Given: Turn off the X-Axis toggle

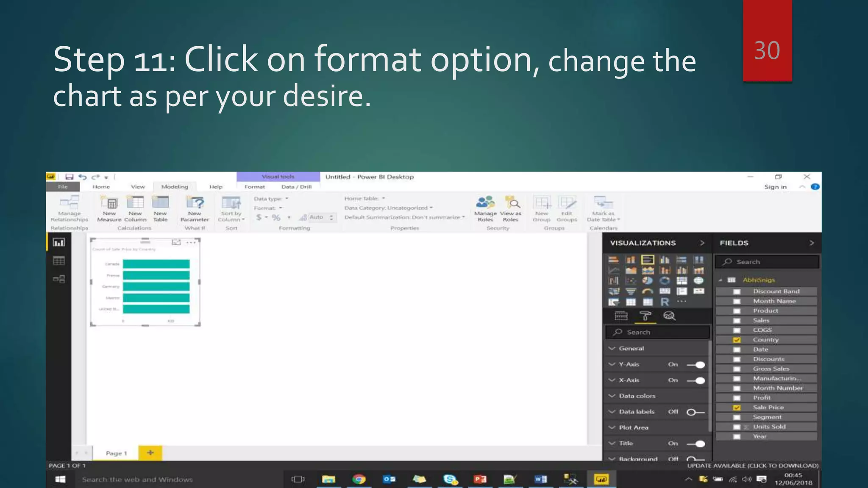Looking at the screenshot, I should coord(696,380).
